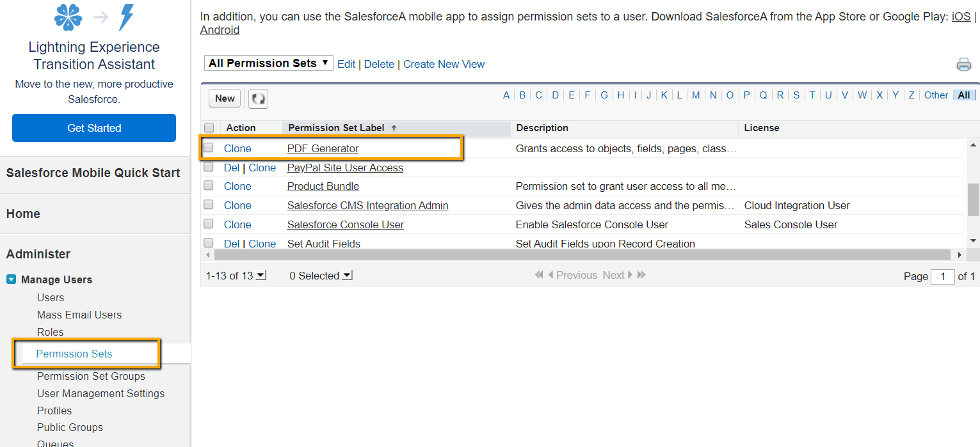Image resolution: width=980 pixels, height=447 pixels.
Task: Sort by Permission Set Label column header
Action: click(x=337, y=128)
